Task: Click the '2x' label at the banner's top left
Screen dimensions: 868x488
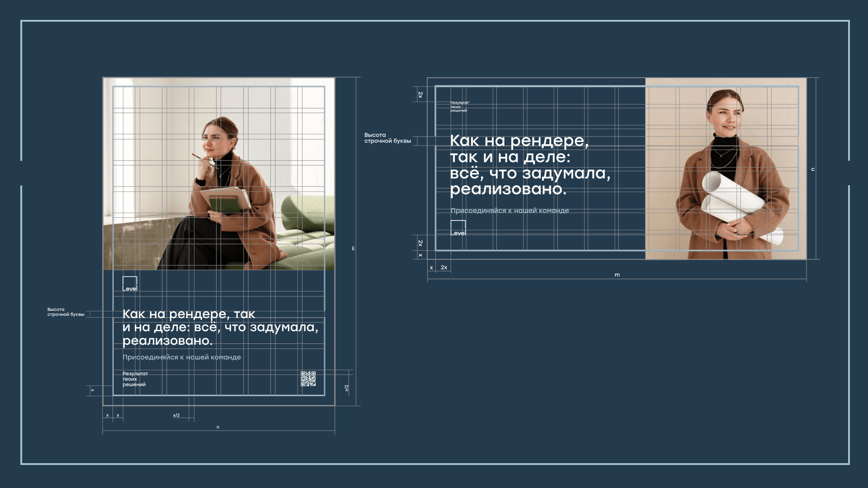Action: [x=420, y=95]
